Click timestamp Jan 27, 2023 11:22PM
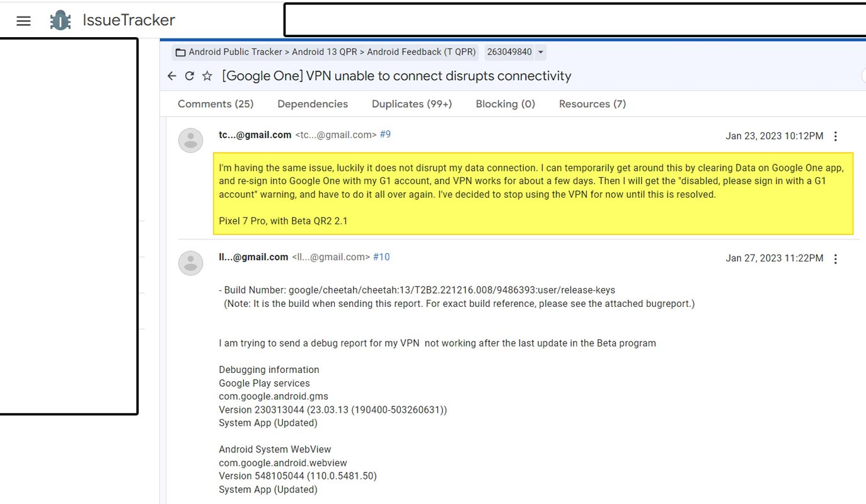866x504 pixels. coord(774,258)
